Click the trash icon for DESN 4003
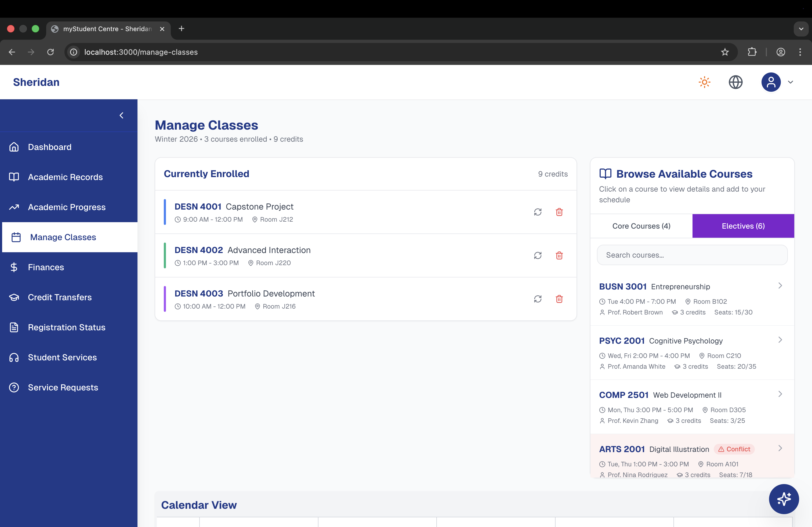The height and width of the screenshot is (527, 812). (559, 299)
